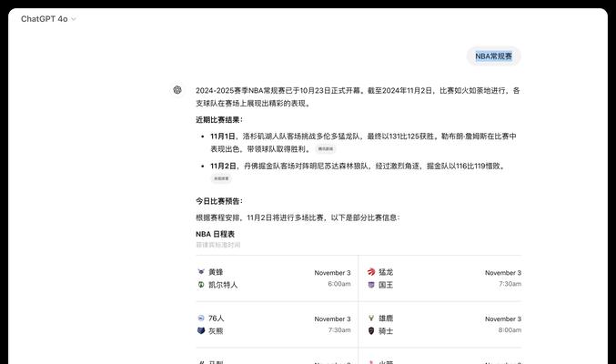Screen dimensions: 616x364
Task: Click the 猛龙 Raptors team logo
Action: pos(371,271)
